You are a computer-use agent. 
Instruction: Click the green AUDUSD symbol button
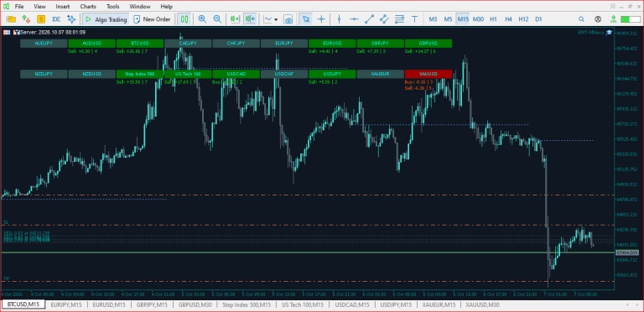pyautogui.click(x=91, y=43)
